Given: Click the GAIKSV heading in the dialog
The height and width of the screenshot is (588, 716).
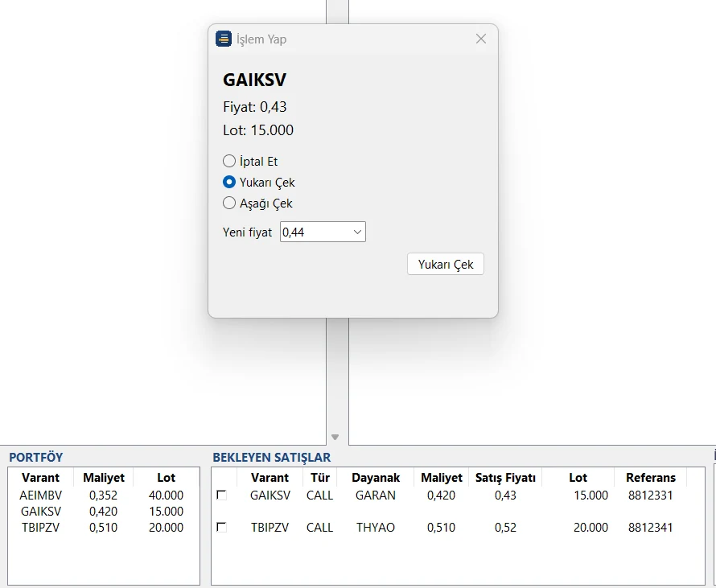Looking at the screenshot, I should click(x=254, y=80).
